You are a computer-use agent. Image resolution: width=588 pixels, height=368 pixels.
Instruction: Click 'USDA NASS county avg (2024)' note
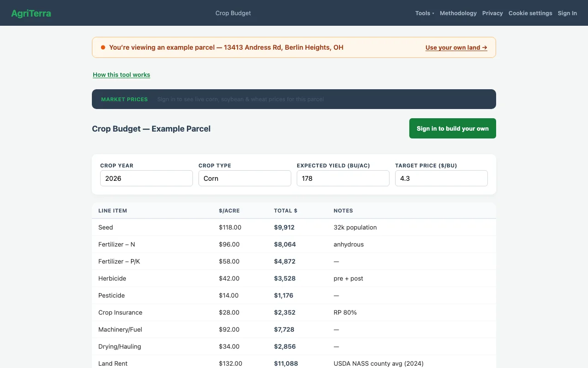(x=379, y=363)
